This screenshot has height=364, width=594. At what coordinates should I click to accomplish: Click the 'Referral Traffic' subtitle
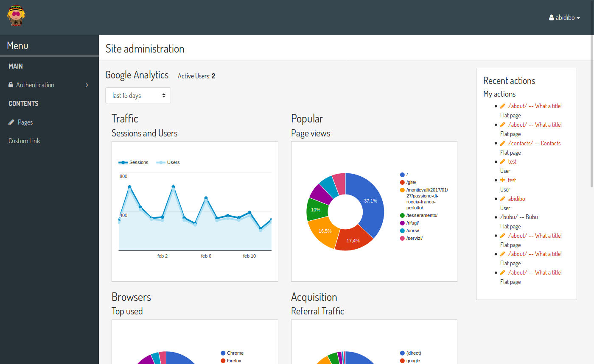click(x=317, y=311)
